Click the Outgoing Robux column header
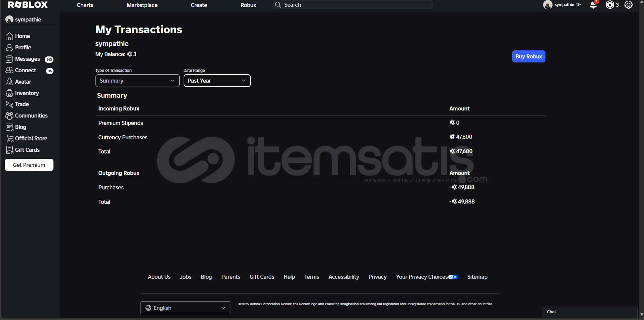 tap(119, 173)
